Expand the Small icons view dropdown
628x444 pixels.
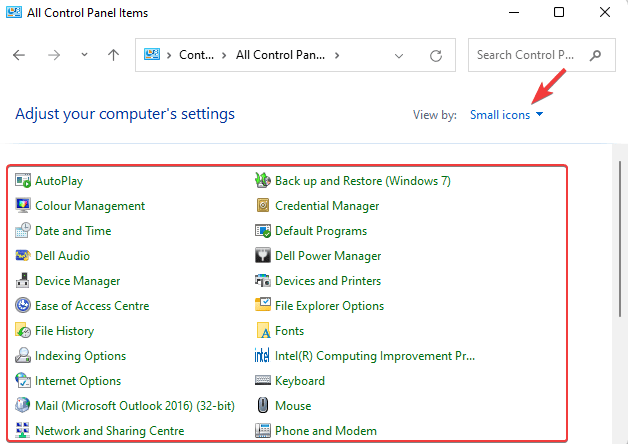coord(506,115)
